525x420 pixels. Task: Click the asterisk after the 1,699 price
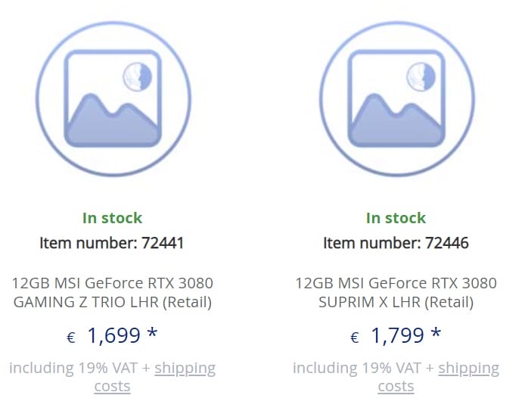[x=154, y=334]
